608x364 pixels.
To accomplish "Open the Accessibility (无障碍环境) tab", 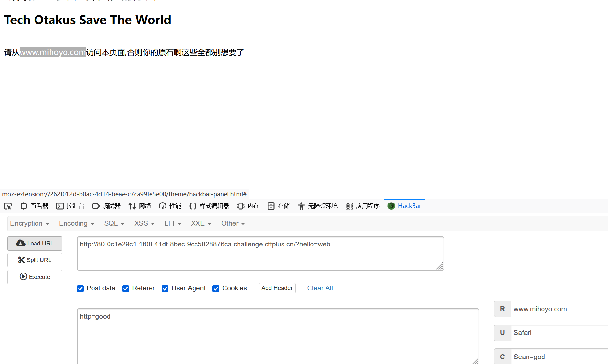I will point(318,206).
